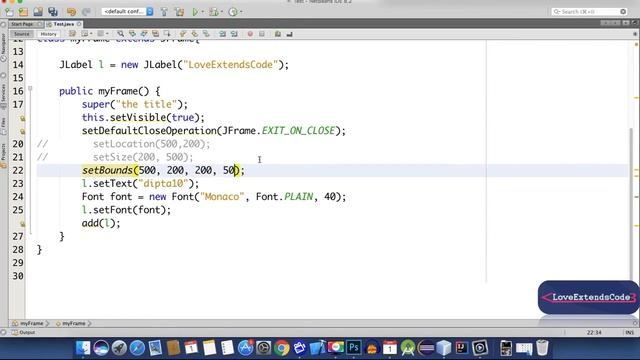Go to Next Bookmark icon
The height and width of the screenshot is (360, 640).
coord(195,34)
